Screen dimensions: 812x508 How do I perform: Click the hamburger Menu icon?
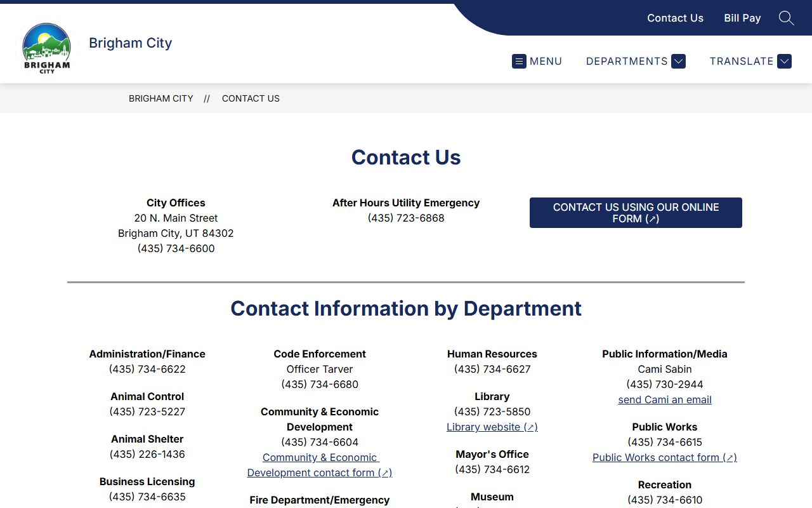(x=519, y=62)
